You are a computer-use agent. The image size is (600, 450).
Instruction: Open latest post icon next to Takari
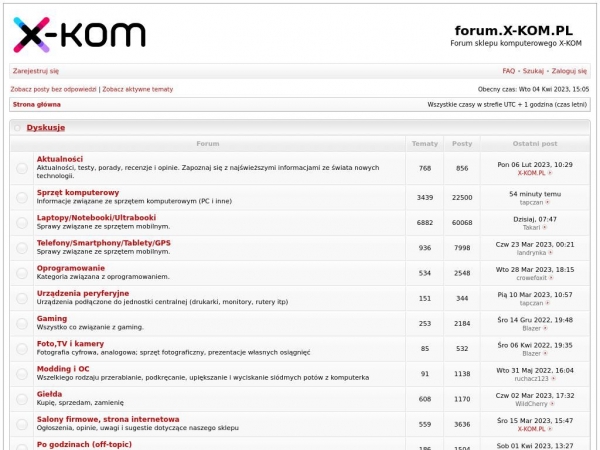coord(545,228)
